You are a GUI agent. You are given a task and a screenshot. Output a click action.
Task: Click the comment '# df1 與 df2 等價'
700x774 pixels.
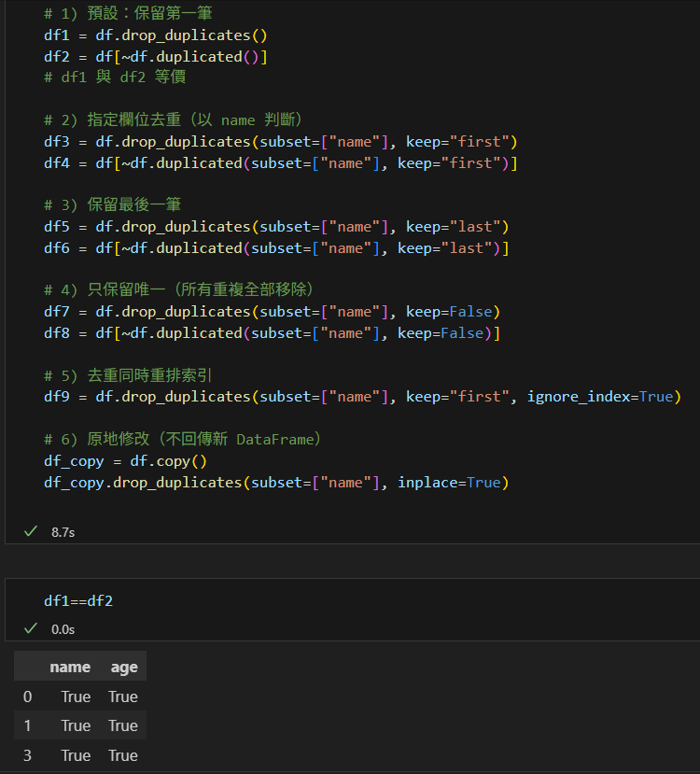pos(115,77)
